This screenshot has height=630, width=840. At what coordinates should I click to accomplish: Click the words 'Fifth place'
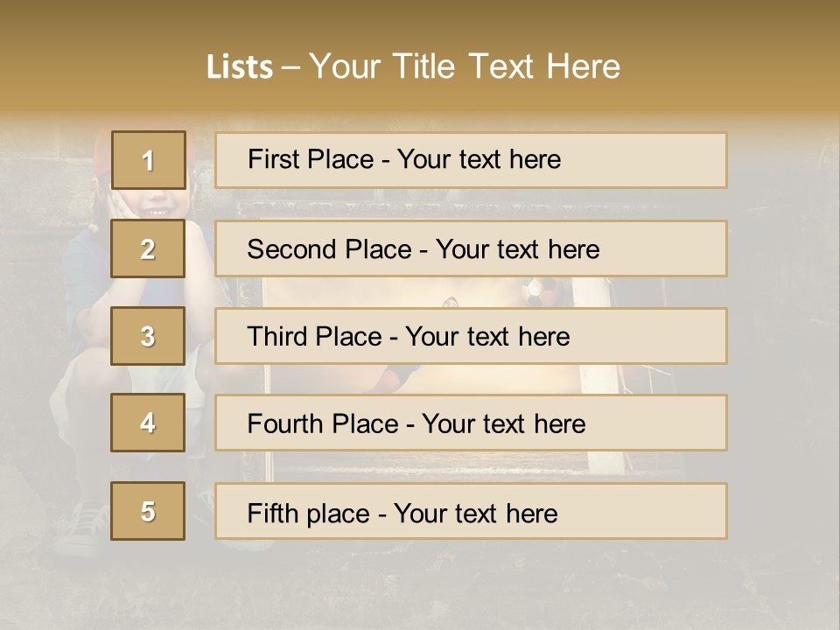tap(309, 514)
